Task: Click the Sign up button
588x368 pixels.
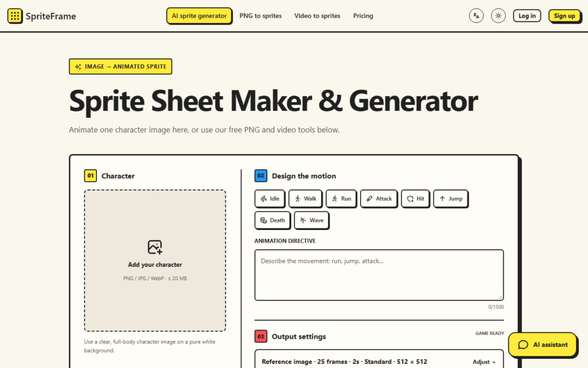Action: click(x=564, y=16)
